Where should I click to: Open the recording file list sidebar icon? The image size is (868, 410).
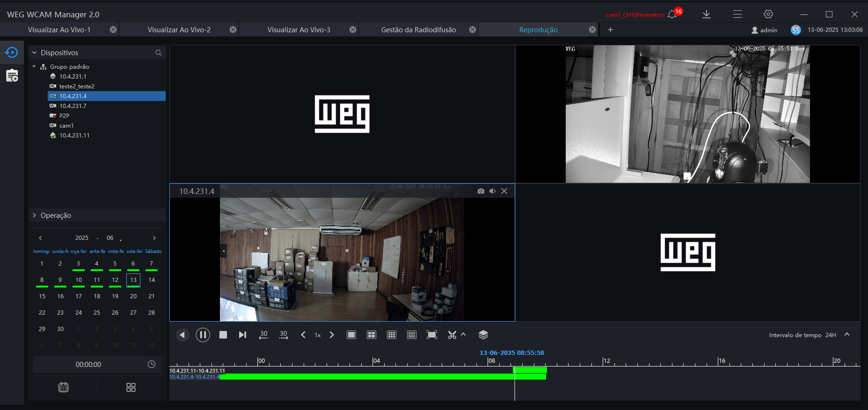(12, 75)
